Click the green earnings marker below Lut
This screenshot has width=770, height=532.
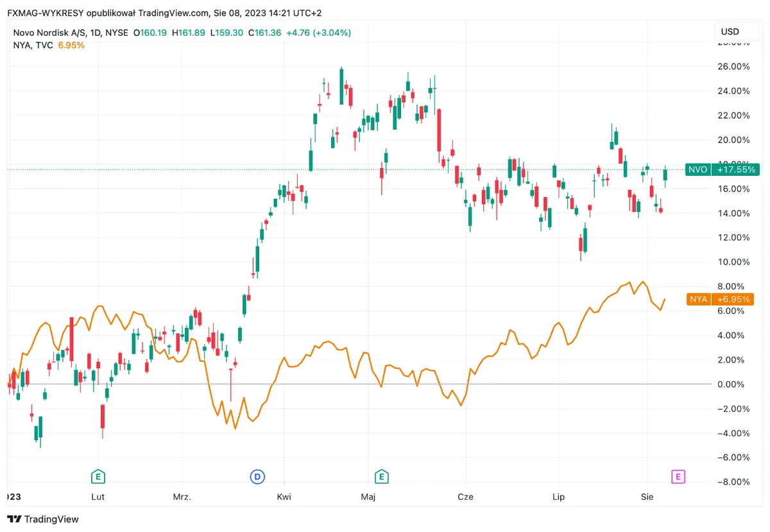(98, 477)
